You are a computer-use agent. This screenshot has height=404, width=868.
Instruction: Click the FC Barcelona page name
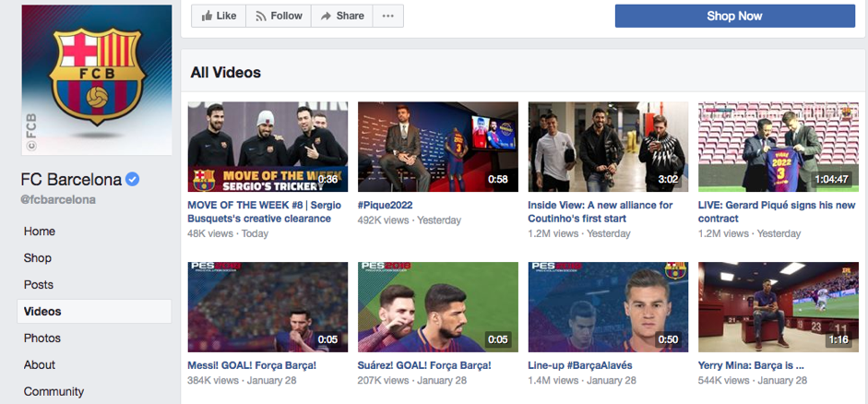[71, 179]
